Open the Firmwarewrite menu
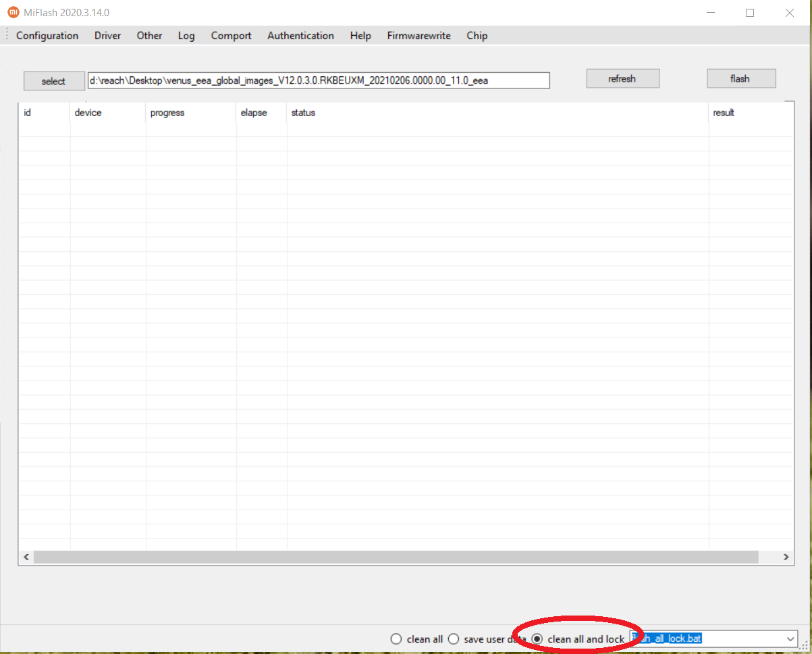812x654 pixels. 418,36
